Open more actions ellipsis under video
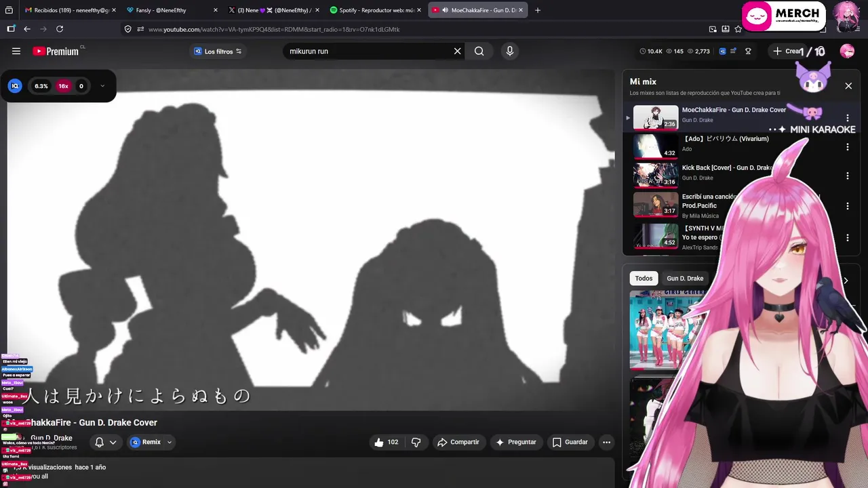 pyautogui.click(x=607, y=442)
